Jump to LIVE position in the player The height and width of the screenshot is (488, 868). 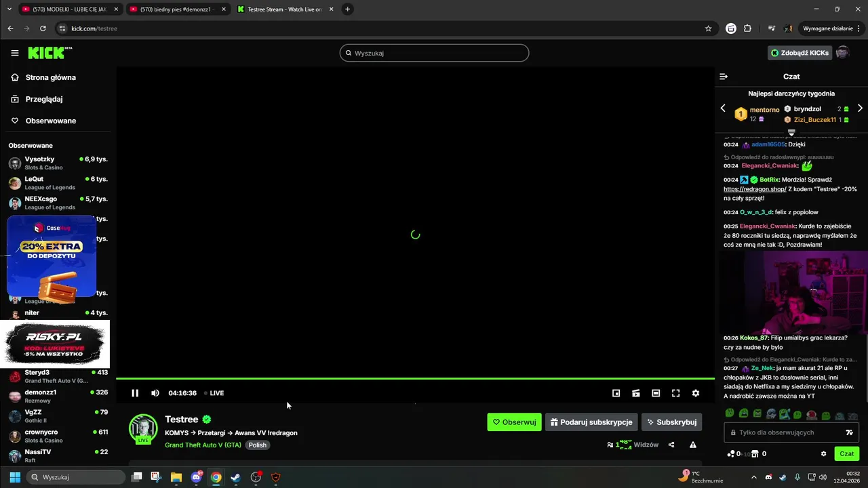[214, 393]
